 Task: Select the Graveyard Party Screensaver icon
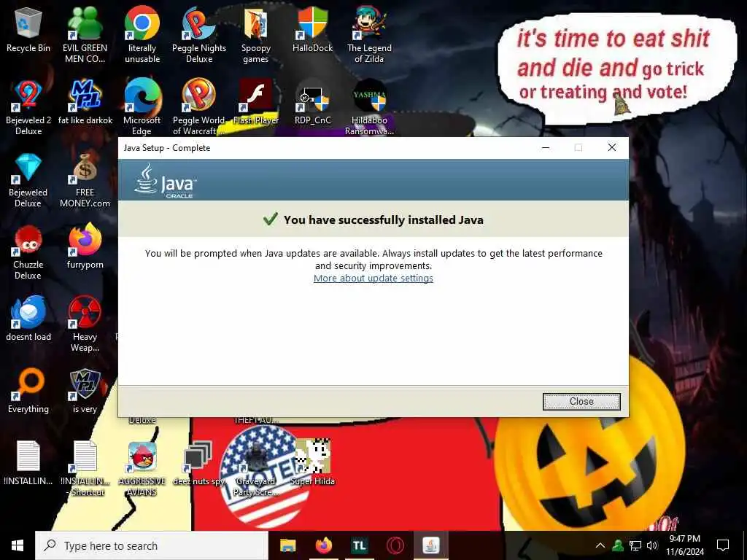[x=256, y=469]
